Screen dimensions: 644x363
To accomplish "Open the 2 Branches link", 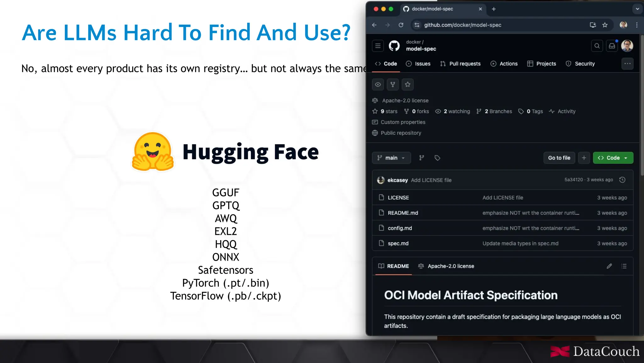I will click(x=495, y=111).
